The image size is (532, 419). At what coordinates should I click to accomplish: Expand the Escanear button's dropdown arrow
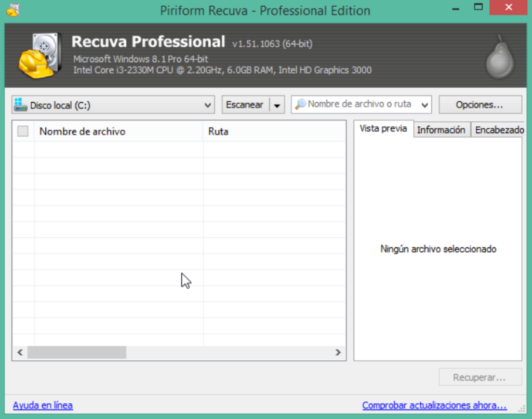click(x=277, y=105)
